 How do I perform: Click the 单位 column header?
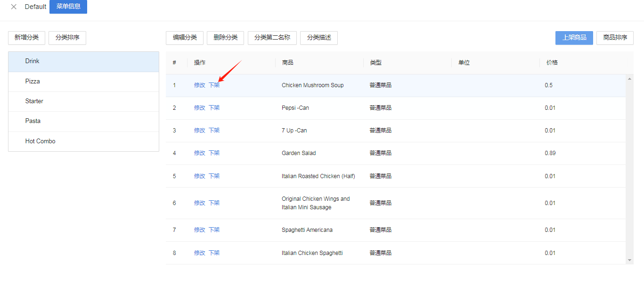click(464, 63)
